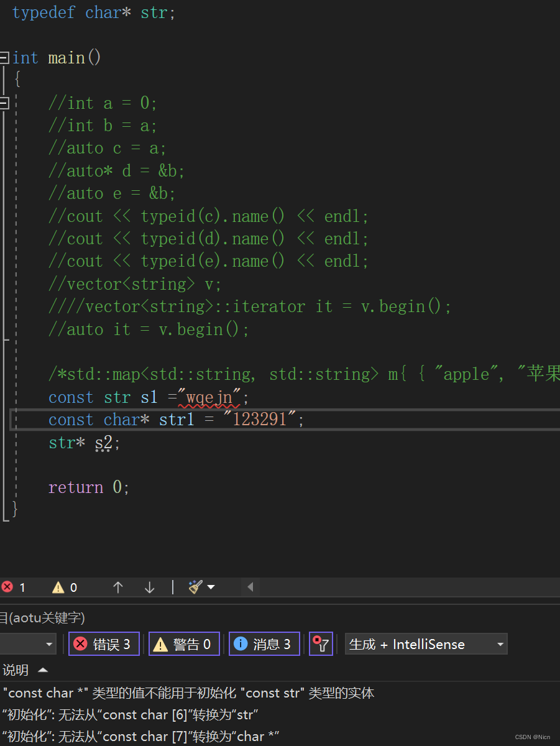Sort by the 说明 column header
The image size is (560, 746).
point(16,670)
